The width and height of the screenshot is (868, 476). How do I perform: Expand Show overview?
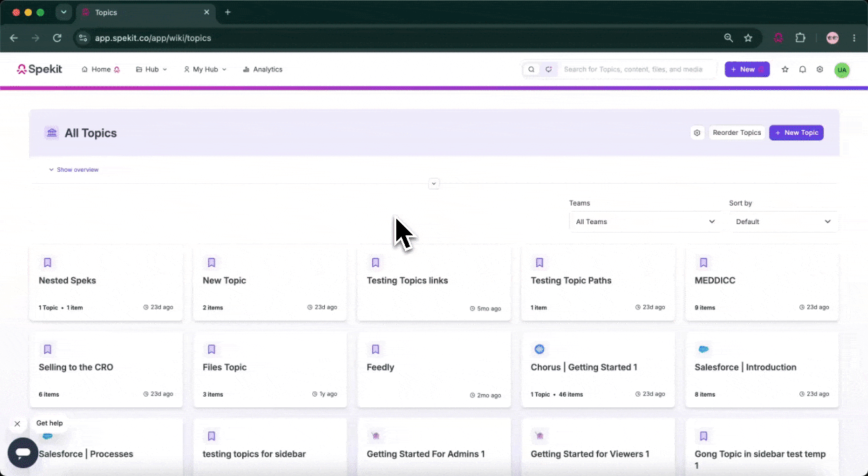coord(73,170)
